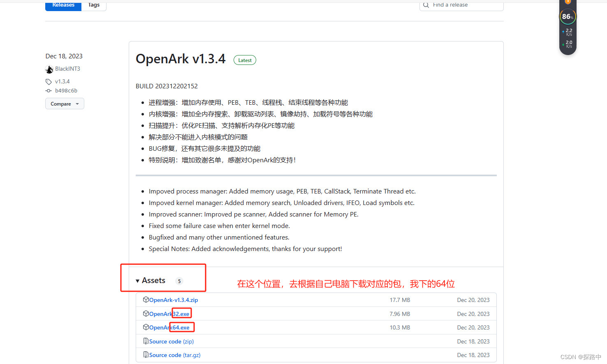Viewport: 607px width, 364px height.
Task: Click the '解决部分不能进入内核模式的问题' line
Action: (x=198, y=137)
